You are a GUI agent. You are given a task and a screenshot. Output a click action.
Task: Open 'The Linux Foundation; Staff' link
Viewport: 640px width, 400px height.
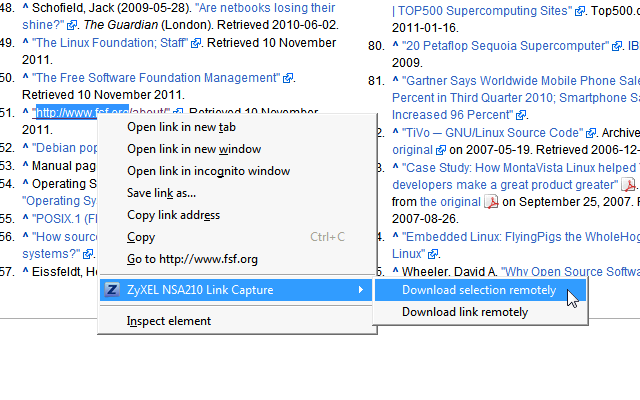tap(110, 43)
